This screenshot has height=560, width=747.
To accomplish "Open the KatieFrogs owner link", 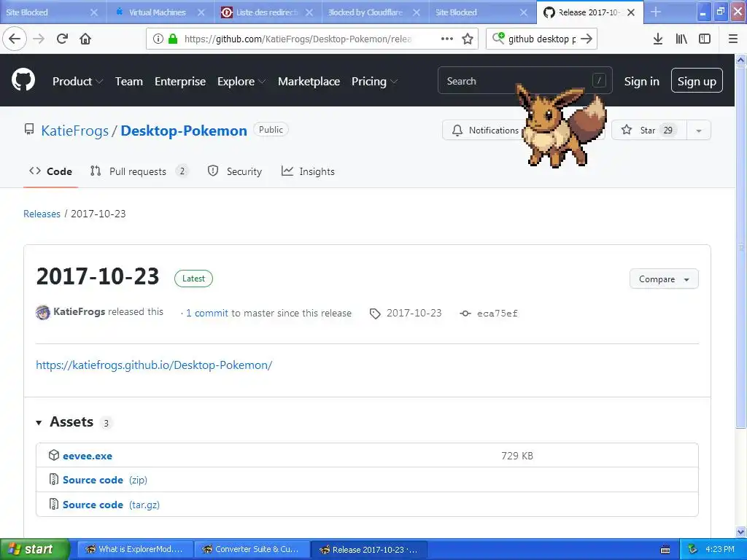I will click(x=75, y=131).
